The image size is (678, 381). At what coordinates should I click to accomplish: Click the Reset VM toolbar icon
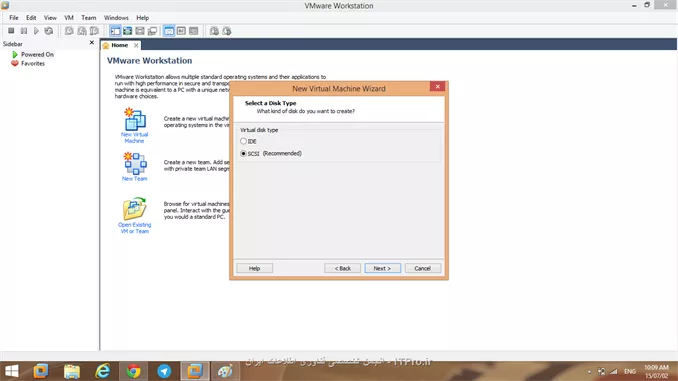pyautogui.click(x=49, y=31)
